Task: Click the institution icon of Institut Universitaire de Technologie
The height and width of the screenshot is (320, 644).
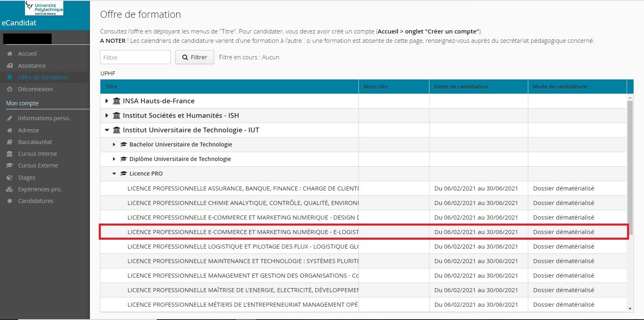Action: (x=117, y=130)
